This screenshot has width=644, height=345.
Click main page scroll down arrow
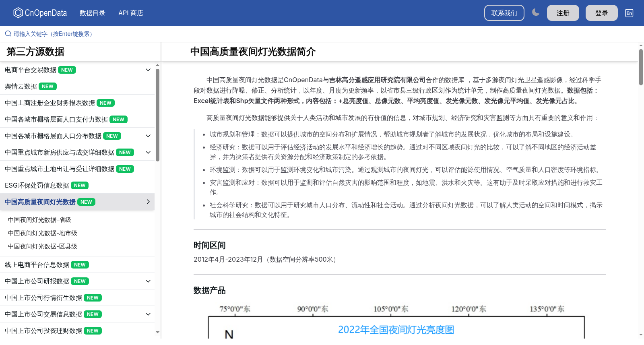coord(641,335)
